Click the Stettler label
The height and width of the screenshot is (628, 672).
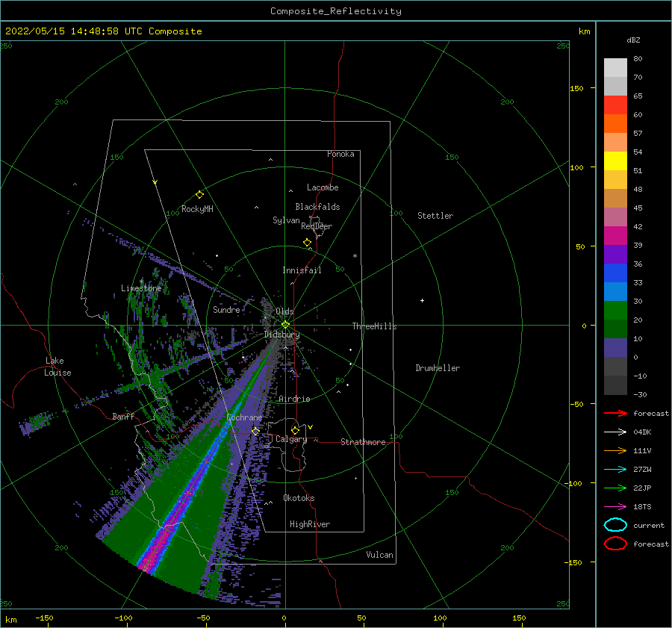pyautogui.click(x=435, y=216)
